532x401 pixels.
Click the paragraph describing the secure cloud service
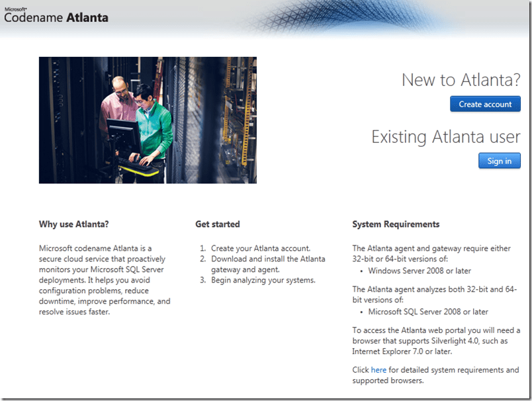[x=105, y=280]
